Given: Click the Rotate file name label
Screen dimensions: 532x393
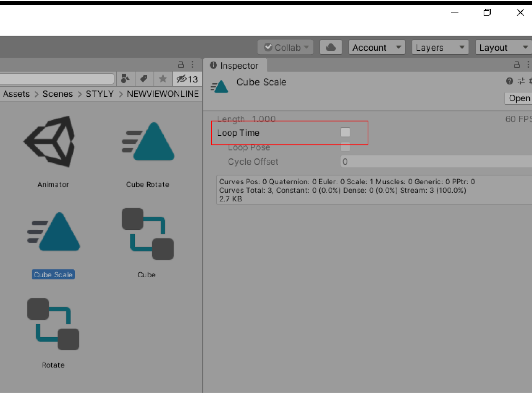Looking at the screenshot, I should point(53,365).
